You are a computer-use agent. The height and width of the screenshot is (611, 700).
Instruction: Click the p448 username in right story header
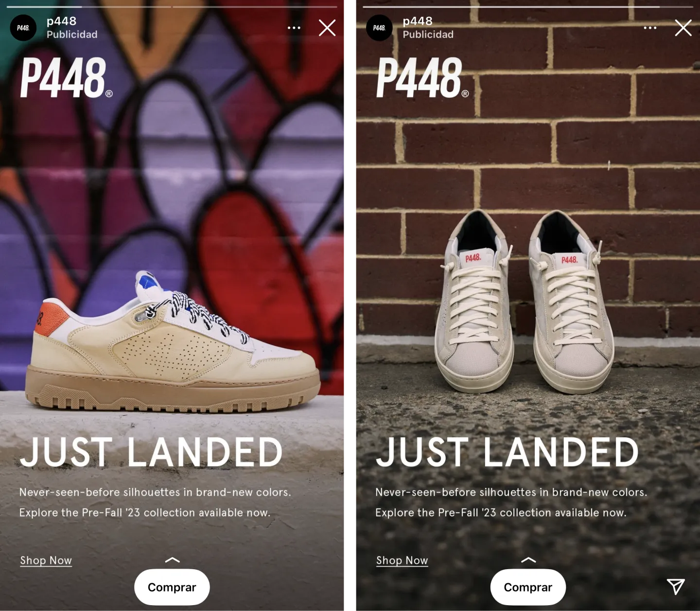418,21
